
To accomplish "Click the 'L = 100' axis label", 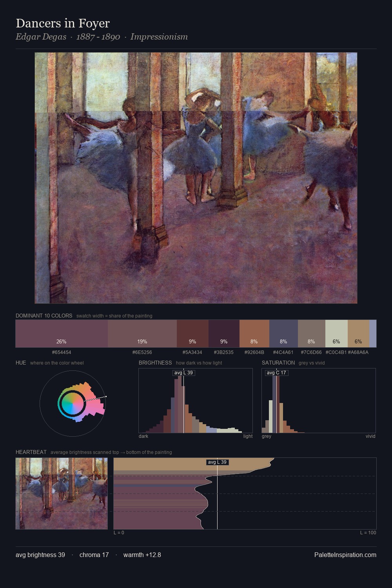I will [368, 533].
